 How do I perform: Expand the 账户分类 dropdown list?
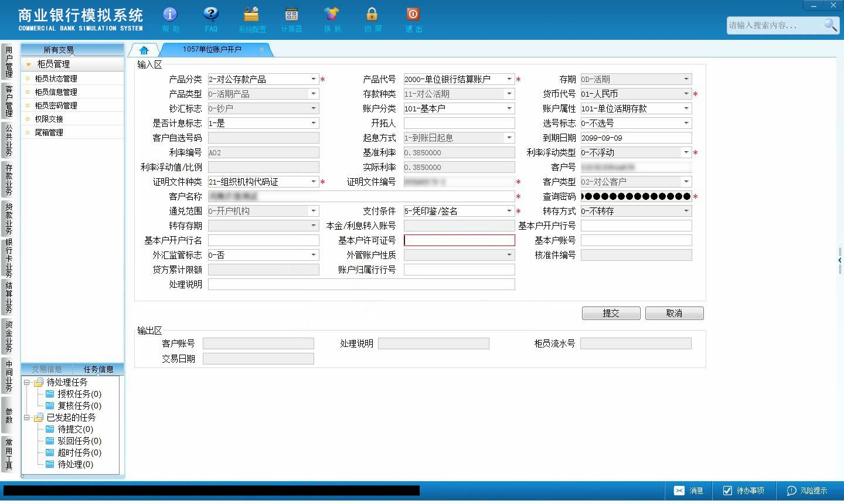pyautogui.click(x=509, y=108)
